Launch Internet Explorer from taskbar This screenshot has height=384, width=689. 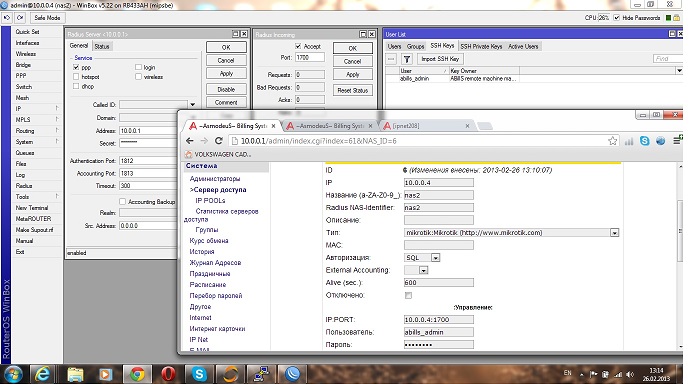43,374
